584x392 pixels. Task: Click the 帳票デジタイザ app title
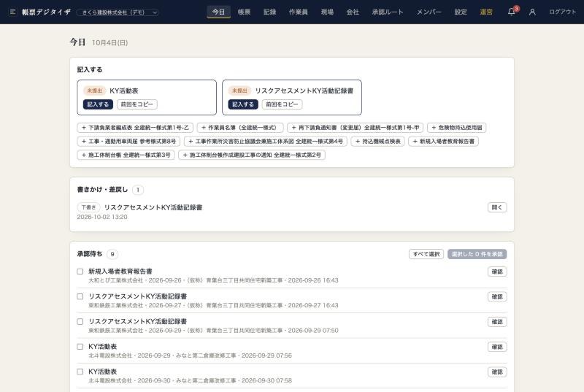click(46, 12)
